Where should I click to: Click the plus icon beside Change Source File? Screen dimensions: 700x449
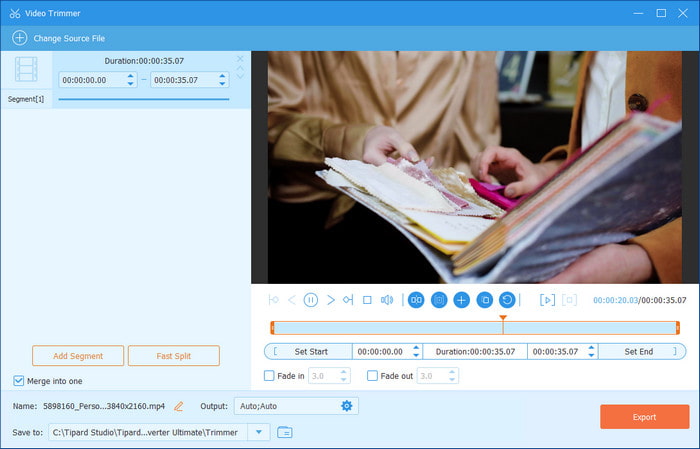point(20,38)
